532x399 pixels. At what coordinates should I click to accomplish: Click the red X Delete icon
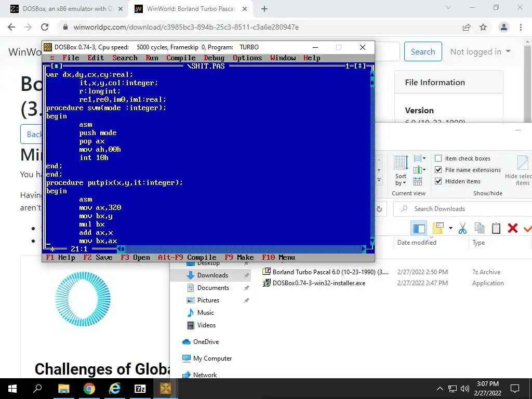click(x=513, y=229)
